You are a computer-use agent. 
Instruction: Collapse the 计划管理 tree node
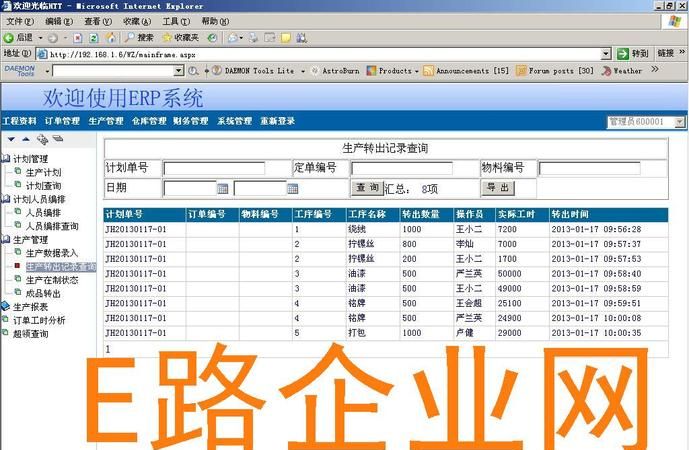5,159
